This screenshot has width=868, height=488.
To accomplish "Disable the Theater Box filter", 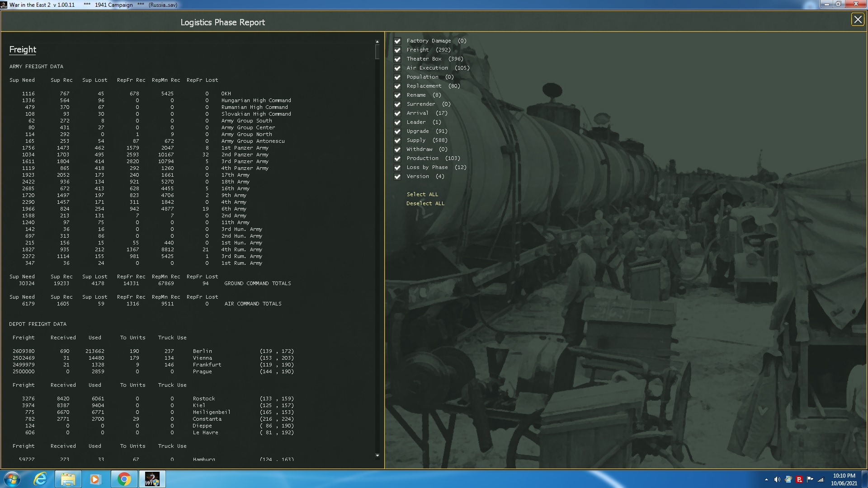I will pyautogui.click(x=397, y=59).
